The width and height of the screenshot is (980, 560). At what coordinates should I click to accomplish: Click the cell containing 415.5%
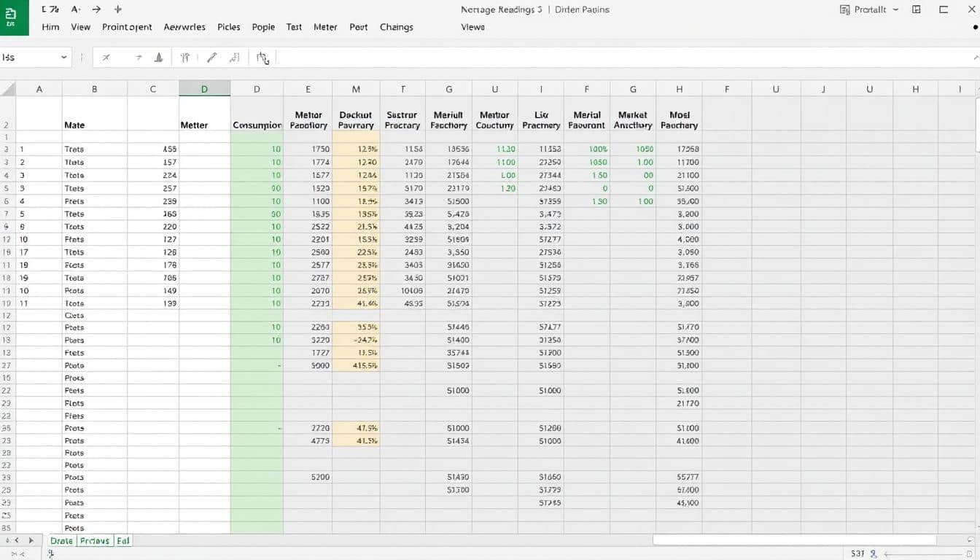point(356,365)
